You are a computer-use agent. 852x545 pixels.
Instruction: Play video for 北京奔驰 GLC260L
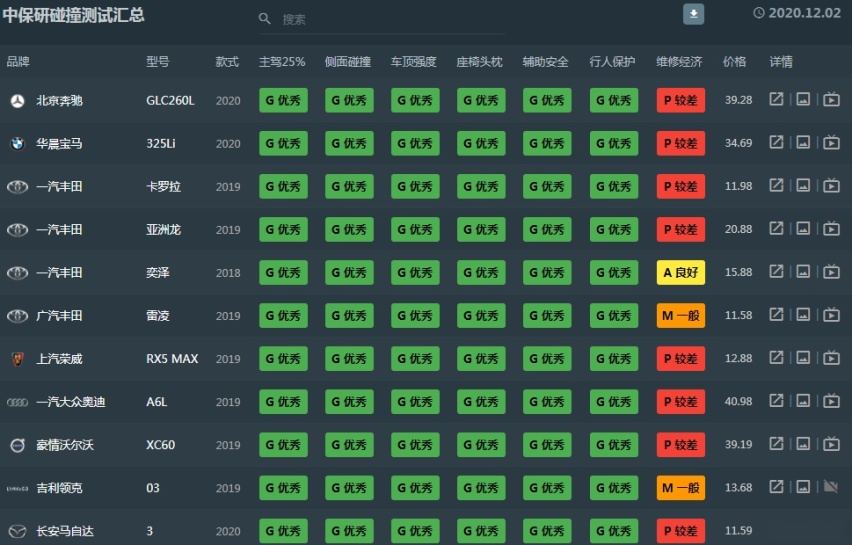click(831, 99)
